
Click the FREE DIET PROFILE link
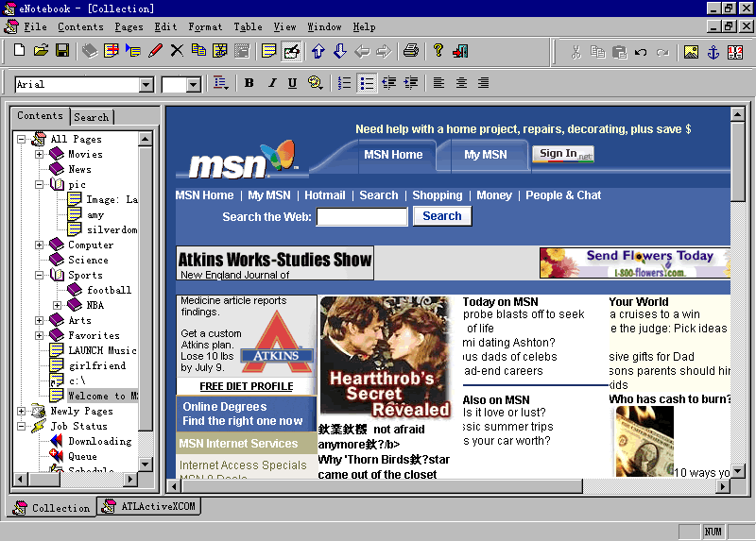coord(247,386)
